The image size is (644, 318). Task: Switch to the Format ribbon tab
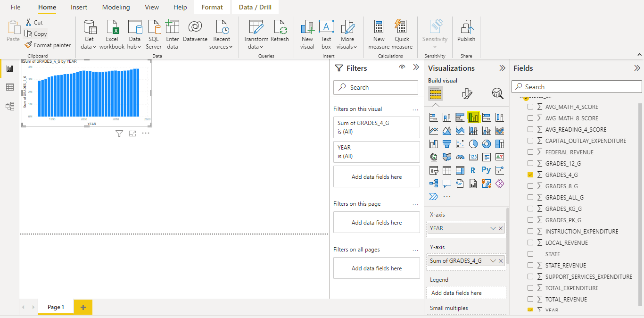tap(212, 7)
